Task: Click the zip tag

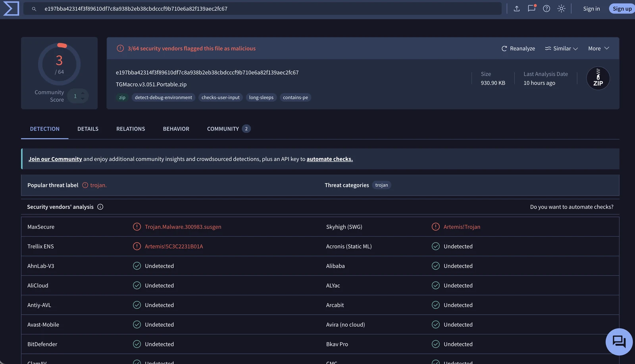Action: pyautogui.click(x=122, y=98)
